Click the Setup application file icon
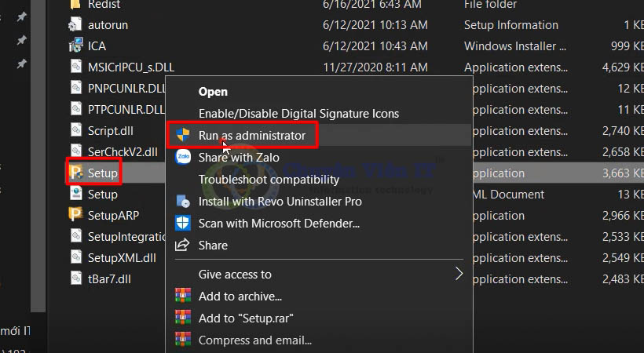Image resolution: width=644 pixels, height=353 pixels. [x=75, y=173]
